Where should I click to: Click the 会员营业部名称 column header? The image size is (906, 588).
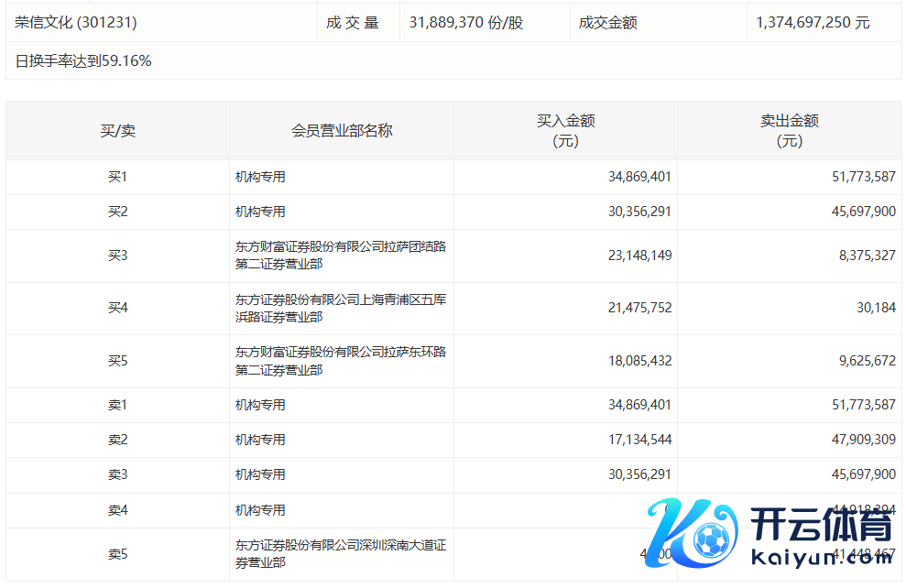pyautogui.click(x=342, y=131)
